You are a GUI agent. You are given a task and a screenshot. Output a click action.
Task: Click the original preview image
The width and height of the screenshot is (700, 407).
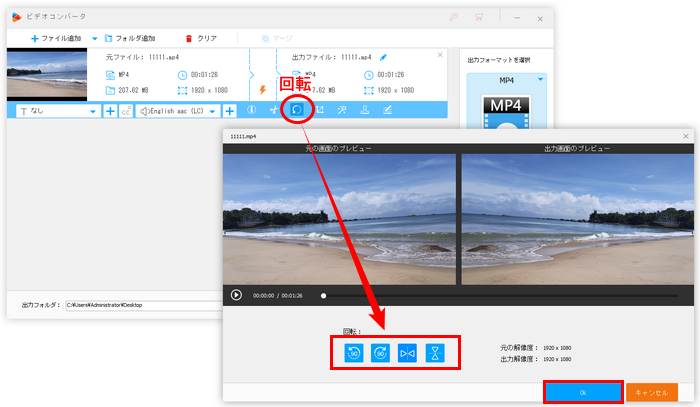(x=339, y=219)
